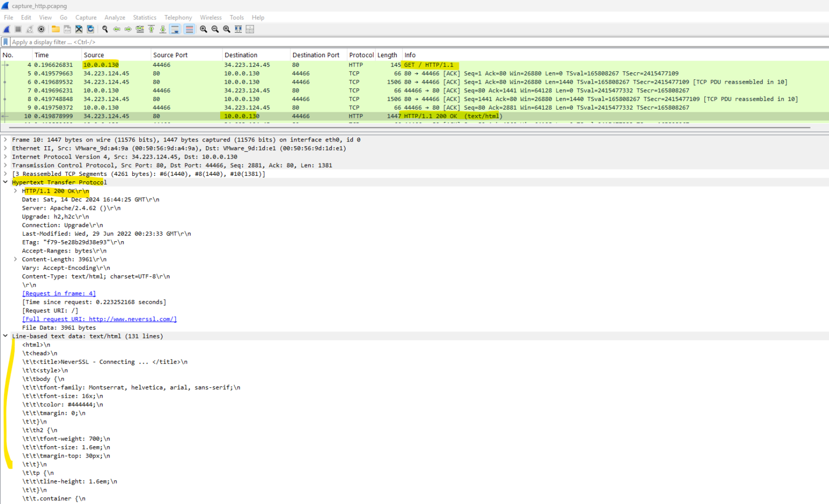Stop the running capture
This screenshot has height=504, width=829.
coord(18,29)
